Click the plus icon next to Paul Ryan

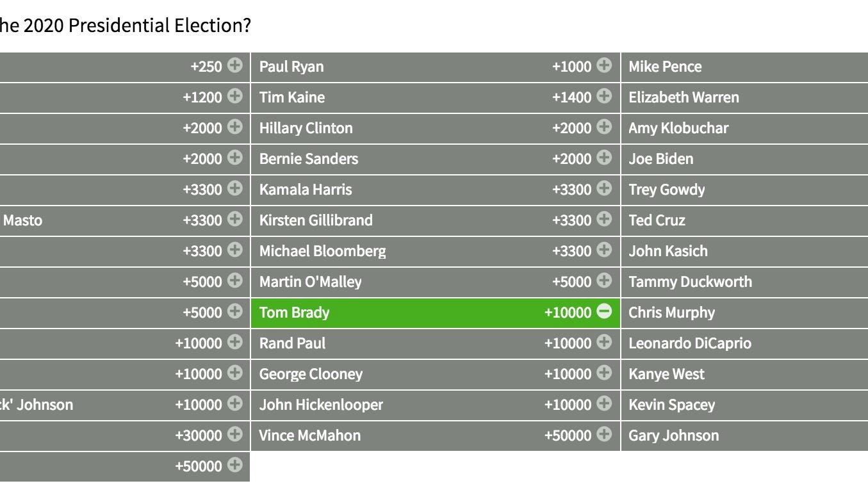pyautogui.click(x=604, y=65)
